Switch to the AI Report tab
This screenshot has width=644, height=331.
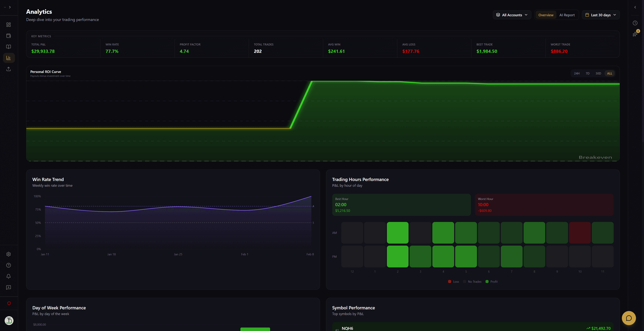pos(567,15)
